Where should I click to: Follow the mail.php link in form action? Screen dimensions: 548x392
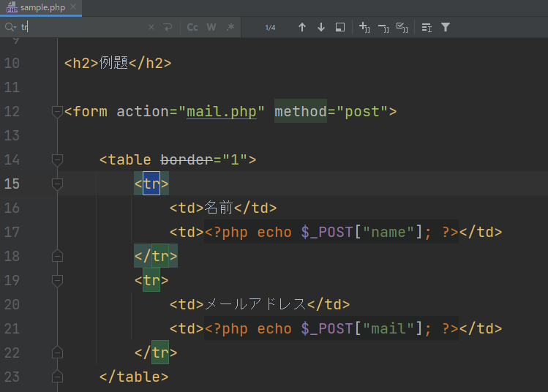click(222, 112)
